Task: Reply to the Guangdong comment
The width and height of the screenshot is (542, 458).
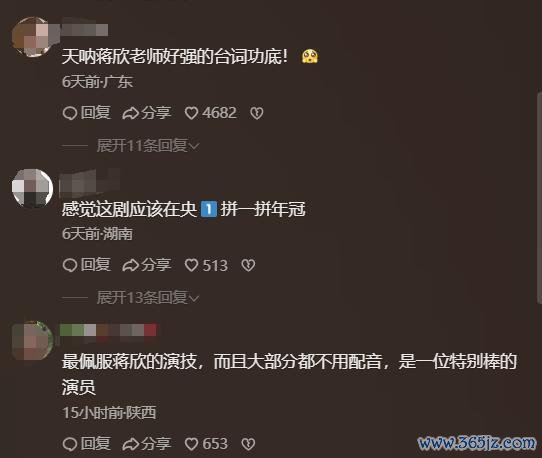Action: [86, 113]
